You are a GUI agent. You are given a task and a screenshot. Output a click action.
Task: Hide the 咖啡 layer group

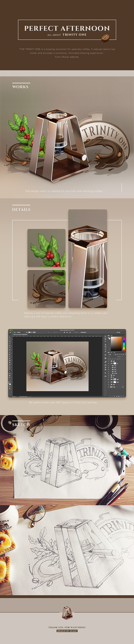click(x=109, y=379)
